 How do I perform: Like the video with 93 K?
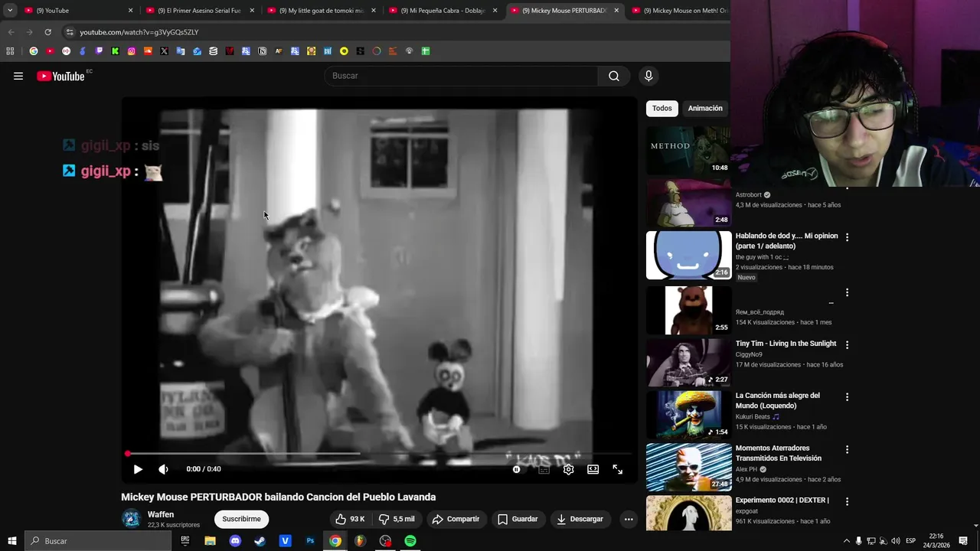coord(351,519)
